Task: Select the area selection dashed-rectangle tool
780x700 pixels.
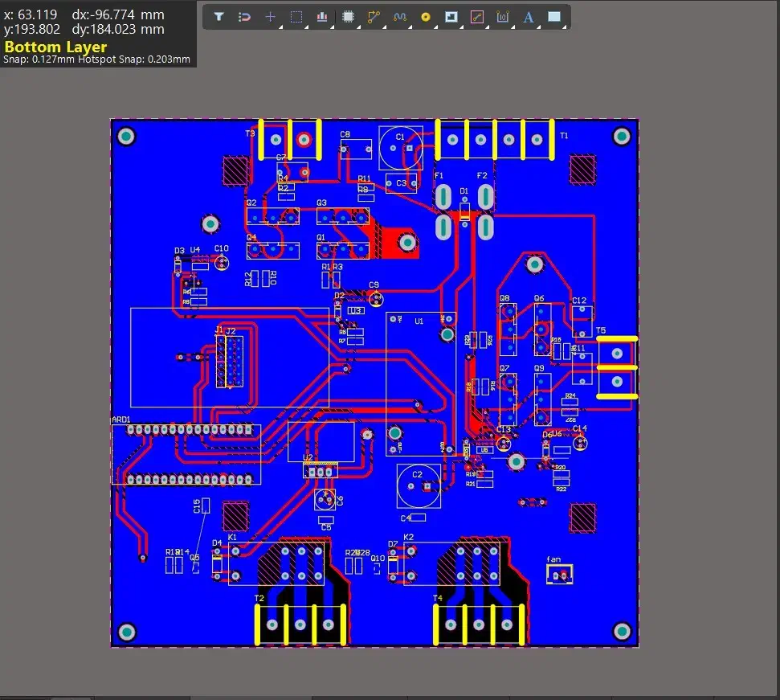Action: click(296, 17)
